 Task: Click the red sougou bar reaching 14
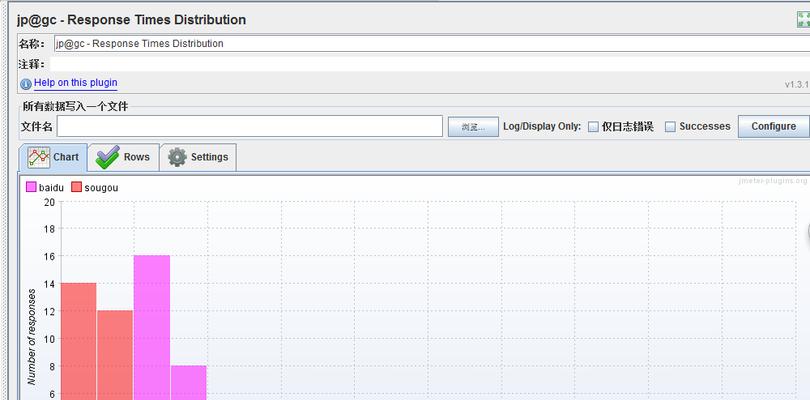[x=79, y=341]
